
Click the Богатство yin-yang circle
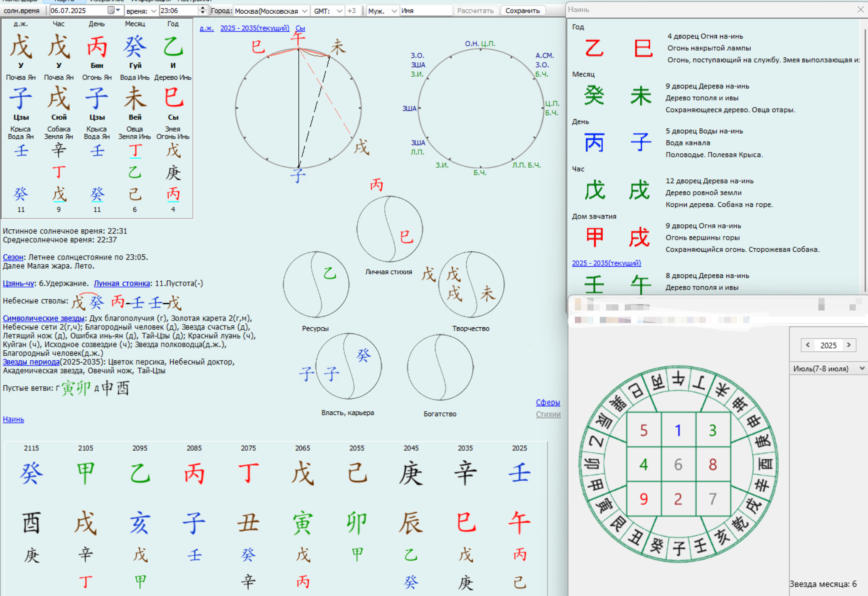[440, 368]
